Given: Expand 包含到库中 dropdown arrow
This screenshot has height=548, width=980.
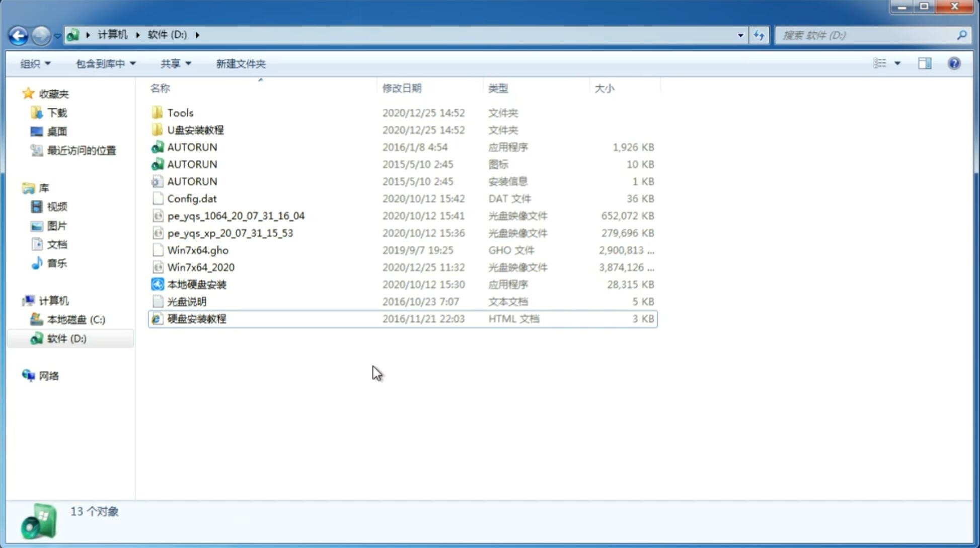Looking at the screenshot, I should point(133,63).
